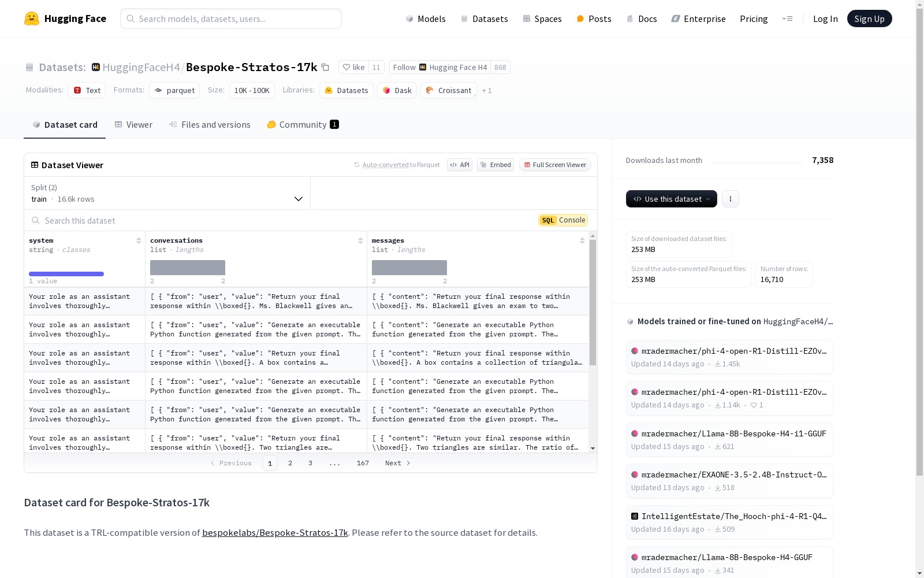
Task: Click the Datasets breadcrumb icon
Action: point(29,68)
